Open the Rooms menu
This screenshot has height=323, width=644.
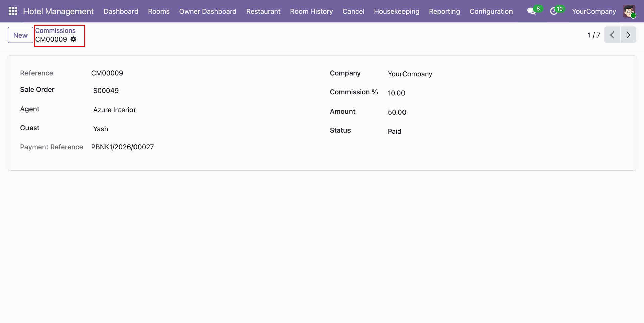coord(159,11)
